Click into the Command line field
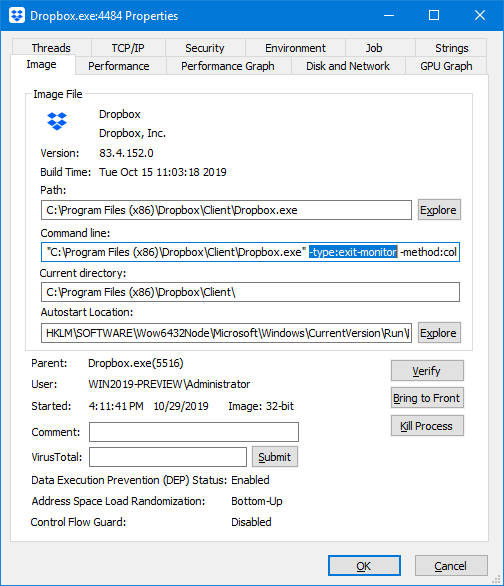 coord(250,252)
